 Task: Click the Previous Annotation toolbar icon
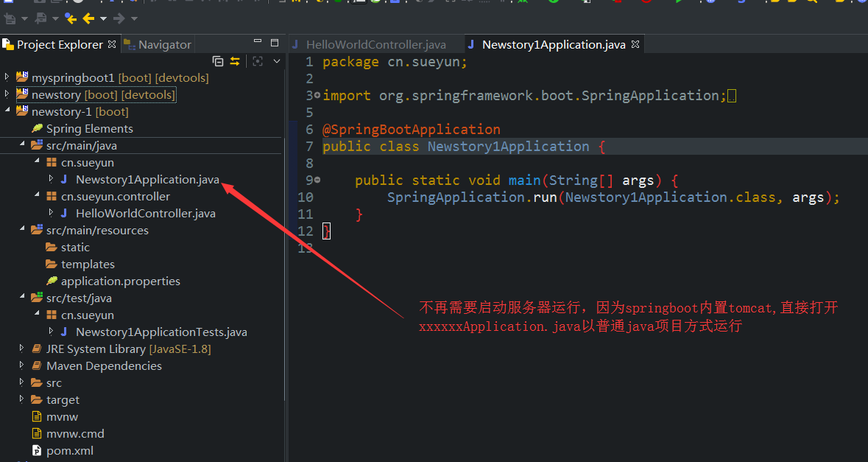click(x=40, y=19)
